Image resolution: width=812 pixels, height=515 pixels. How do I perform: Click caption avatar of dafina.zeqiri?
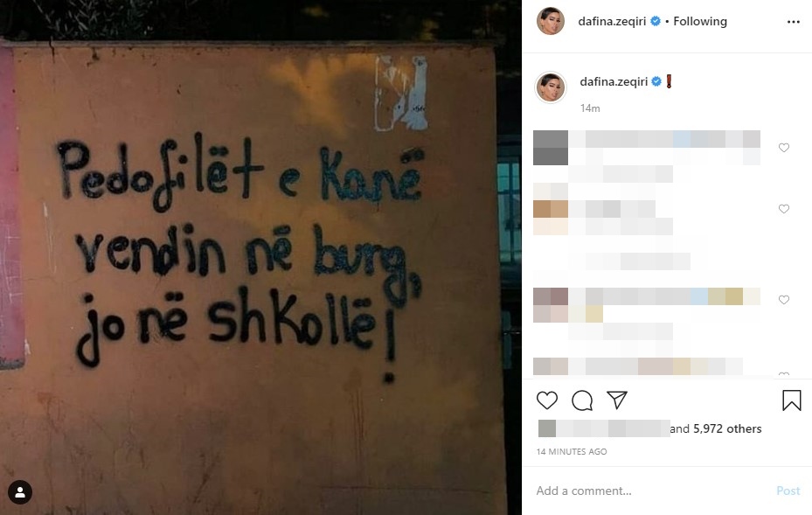(x=551, y=87)
